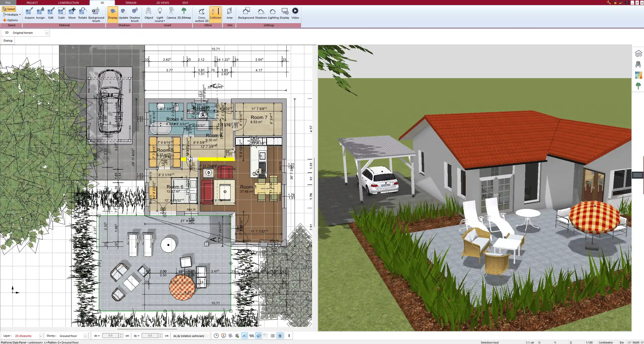Open the FILE menu
Image resolution: width=644 pixels, height=344 pixels.
[8, 3]
